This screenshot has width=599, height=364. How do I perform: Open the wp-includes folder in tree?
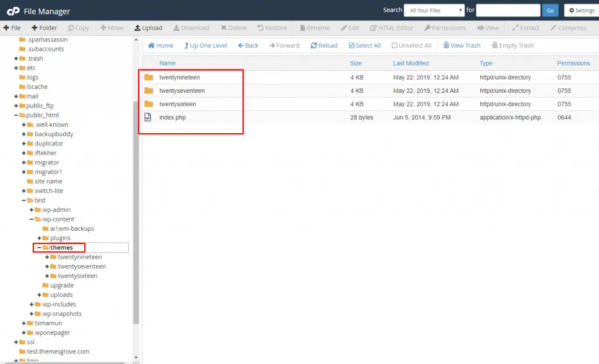pyautogui.click(x=59, y=304)
